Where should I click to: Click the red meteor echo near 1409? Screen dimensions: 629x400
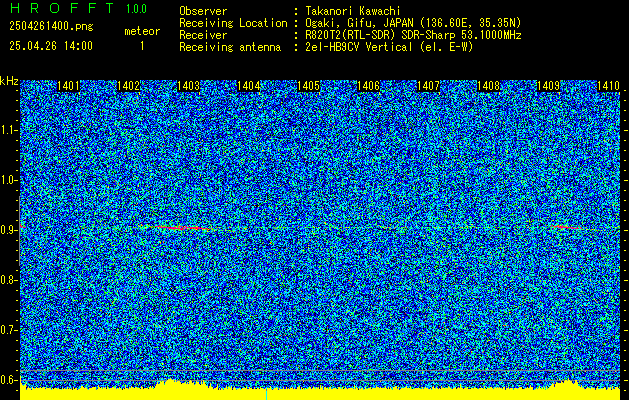point(566,227)
